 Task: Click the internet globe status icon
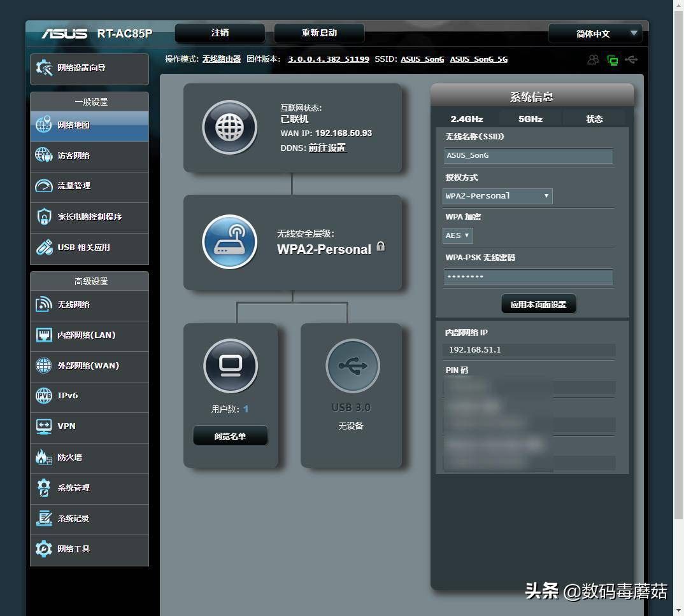(229, 127)
